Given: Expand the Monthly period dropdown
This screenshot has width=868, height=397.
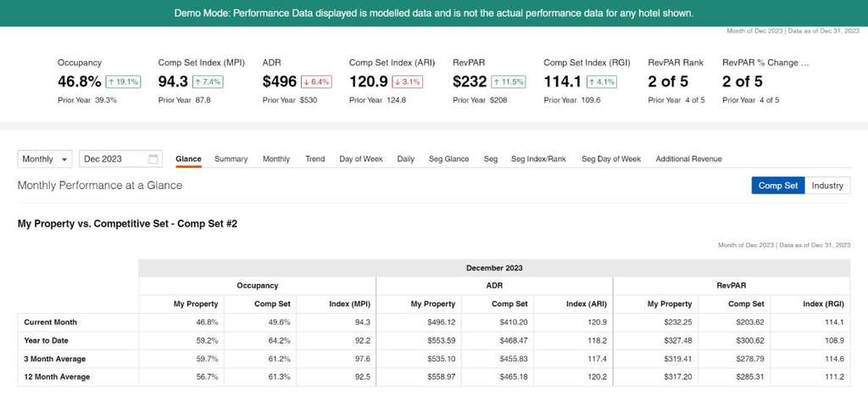Looking at the screenshot, I should pyautogui.click(x=45, y=159).
